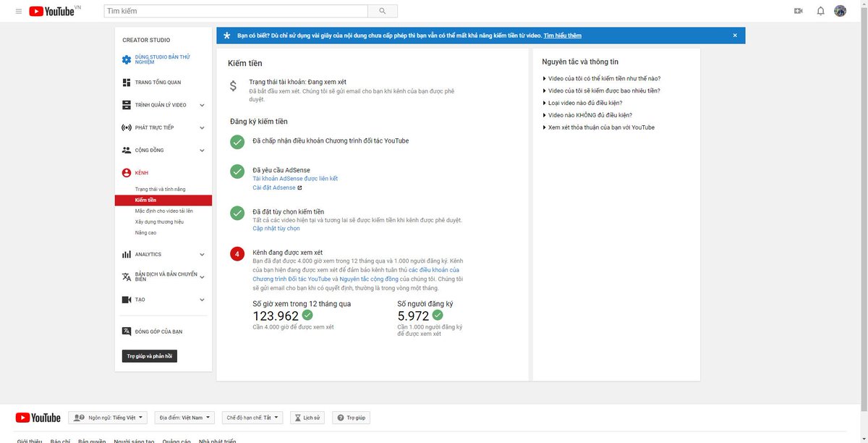The image size is (868, 443).
Task: Click the Đóng góp của bạn icon
Action: 127,332
